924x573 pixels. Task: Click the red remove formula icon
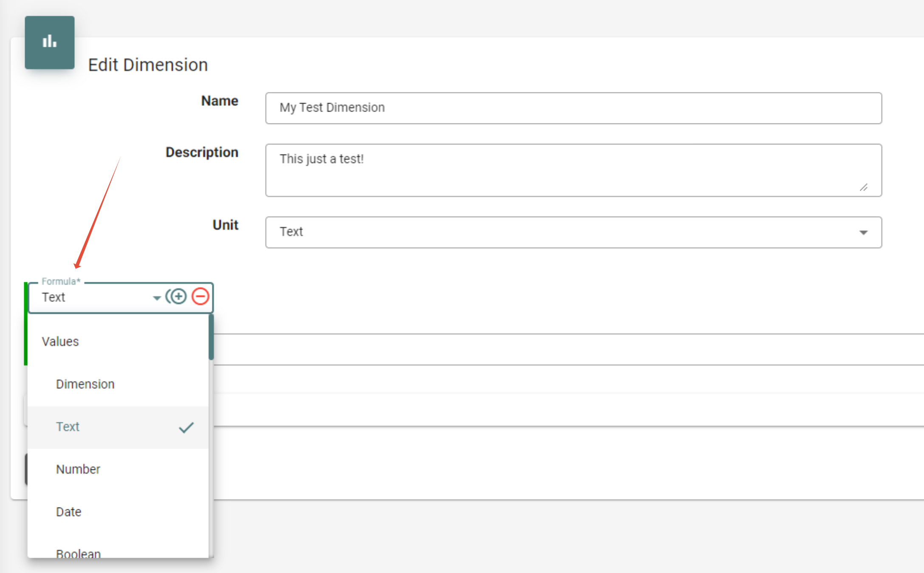(x=200, y=296)
